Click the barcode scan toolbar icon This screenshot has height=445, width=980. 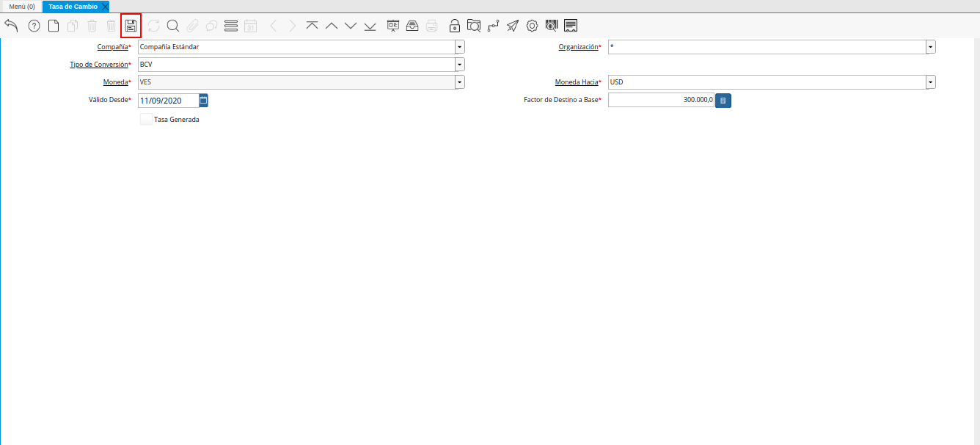(x=552, y=26)
